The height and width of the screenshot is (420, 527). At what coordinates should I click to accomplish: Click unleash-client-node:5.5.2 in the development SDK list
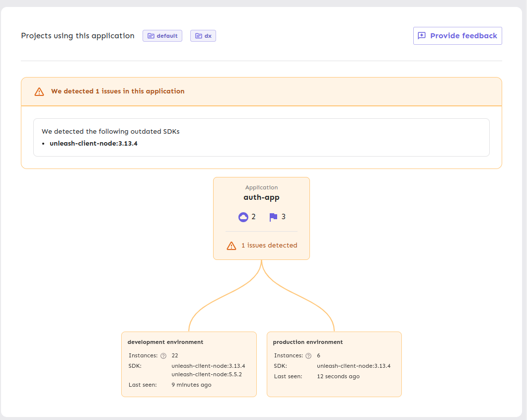click(208, 374)
